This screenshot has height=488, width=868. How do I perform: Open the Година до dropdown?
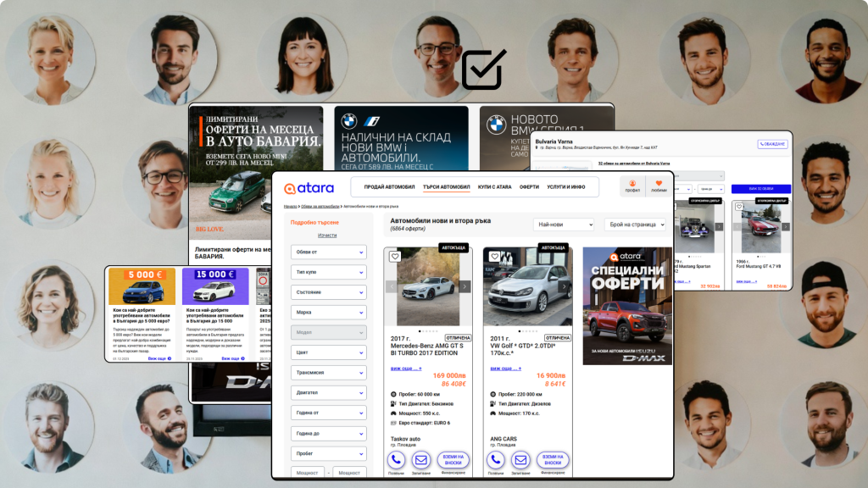pos(329,434)
